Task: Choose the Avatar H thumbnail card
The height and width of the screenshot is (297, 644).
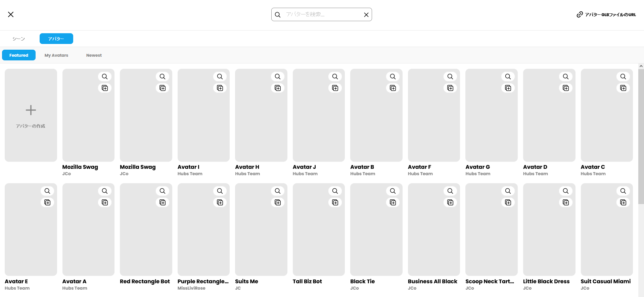Action: click(261, 115)
